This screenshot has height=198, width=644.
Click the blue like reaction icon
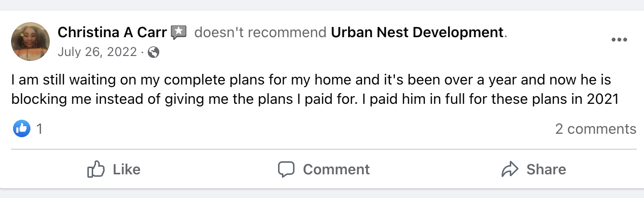point(22,129)
